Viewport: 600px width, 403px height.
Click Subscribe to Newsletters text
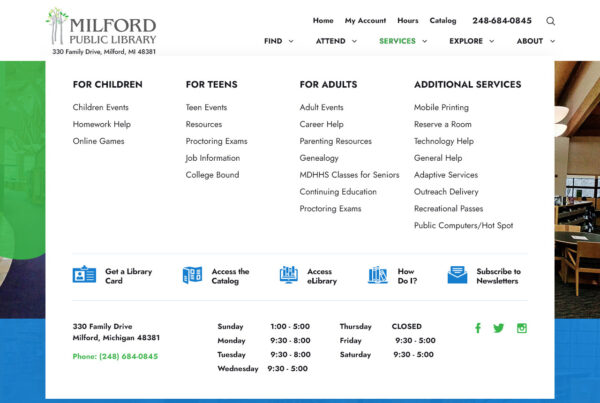pyautogui.click(x=498, y=276)
